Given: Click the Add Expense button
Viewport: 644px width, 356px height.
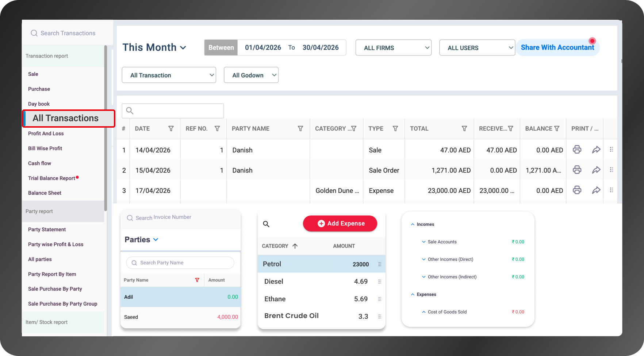Looking at the screenshot, I should (x=340, y=224).
